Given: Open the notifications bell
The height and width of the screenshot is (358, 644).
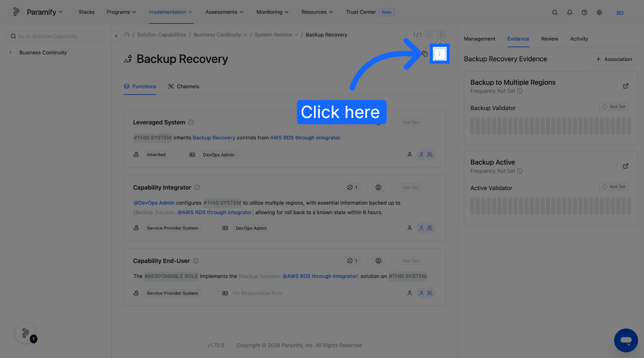Looking at the screenshot, I should 570,12.
